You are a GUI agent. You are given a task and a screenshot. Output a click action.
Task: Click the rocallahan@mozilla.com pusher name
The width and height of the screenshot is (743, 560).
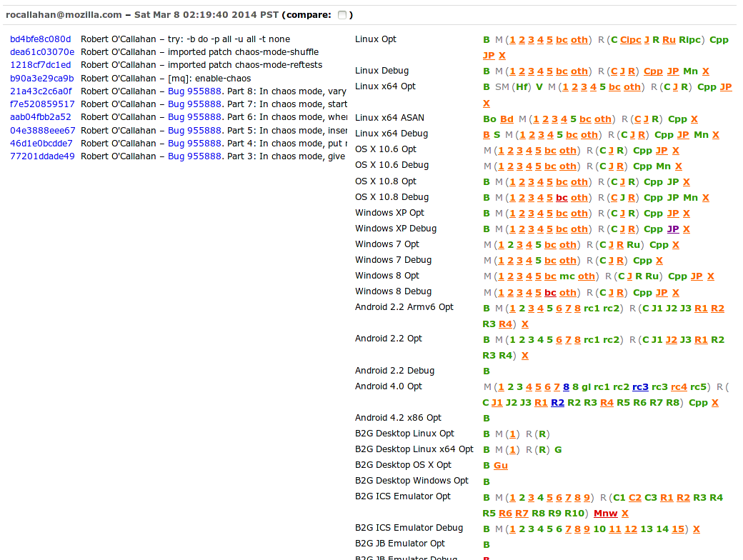coord(64,15)
